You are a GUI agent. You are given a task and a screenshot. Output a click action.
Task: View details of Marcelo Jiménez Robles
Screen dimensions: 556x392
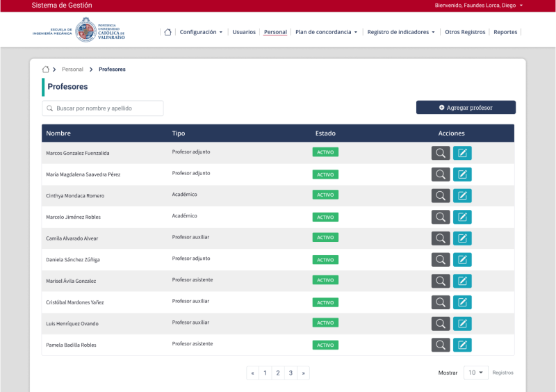tap(441, 217)
